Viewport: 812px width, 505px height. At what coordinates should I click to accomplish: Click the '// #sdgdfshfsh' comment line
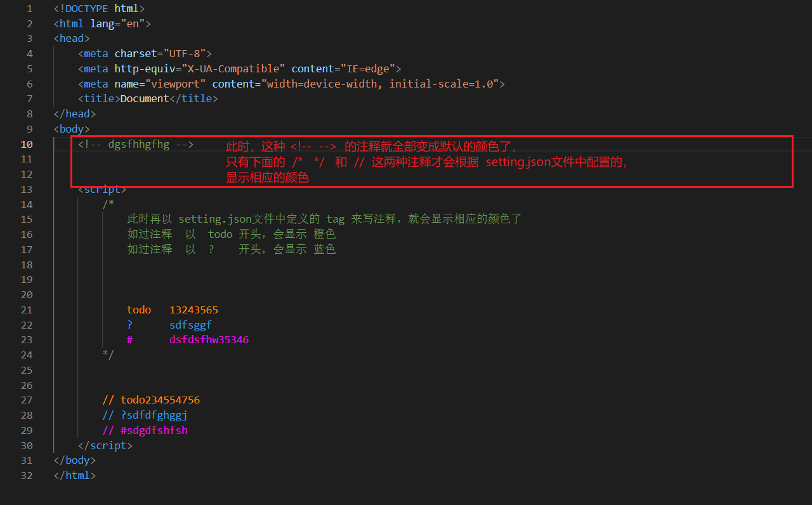pos(145,430)
